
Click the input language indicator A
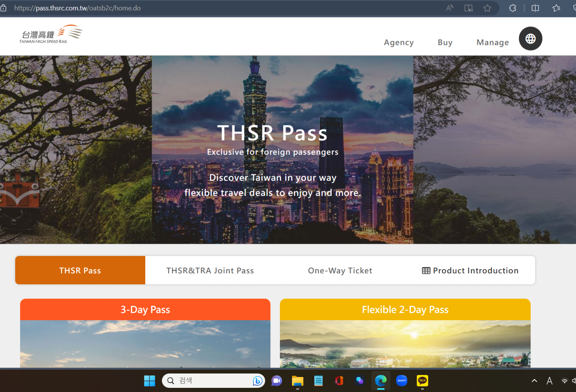point(550,381)
